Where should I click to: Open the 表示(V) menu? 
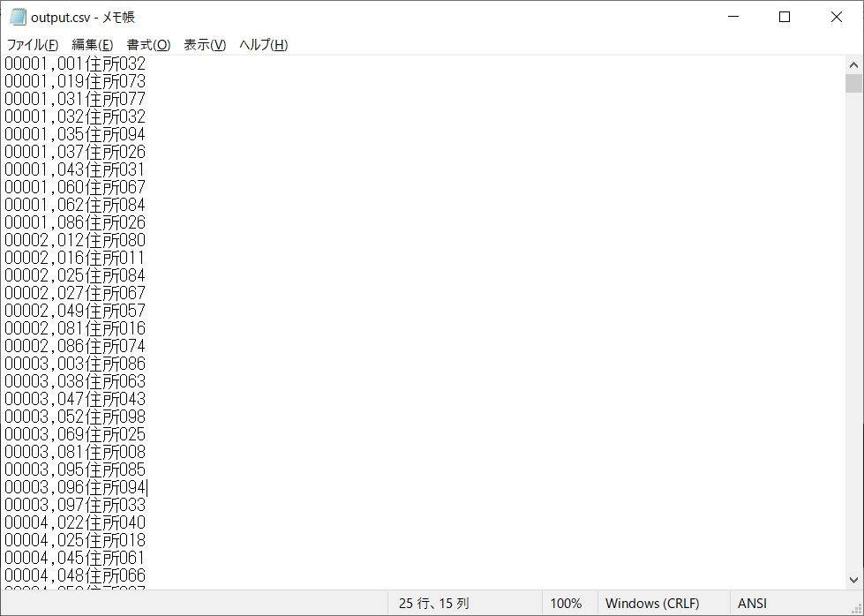[x=205, y=45]
